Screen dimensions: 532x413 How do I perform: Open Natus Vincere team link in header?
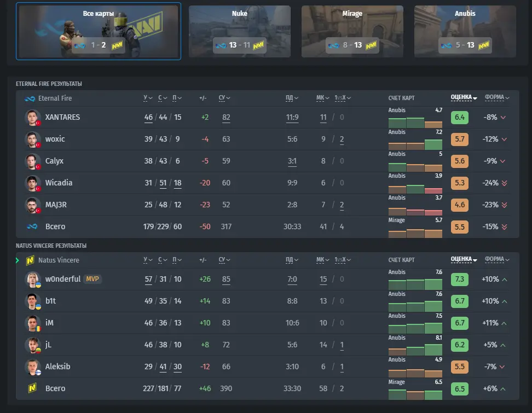point(59,260)
